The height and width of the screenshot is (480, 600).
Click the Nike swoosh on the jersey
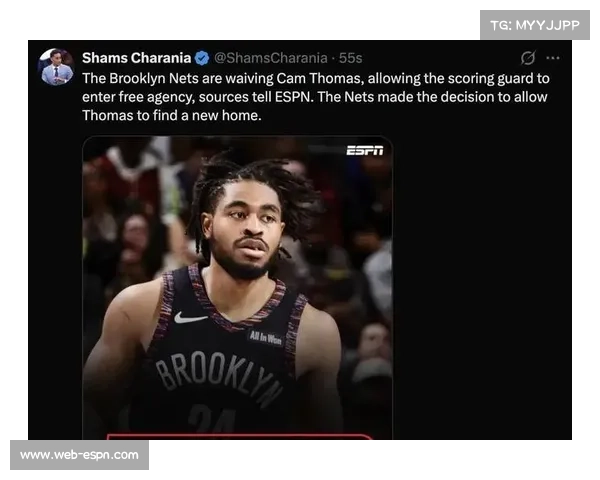tap(190, 318)
